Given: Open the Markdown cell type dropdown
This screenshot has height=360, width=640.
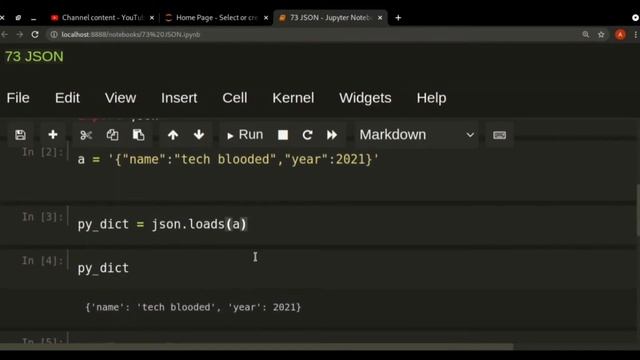Looking at the screenshot, I should click(x=416, y=135).
